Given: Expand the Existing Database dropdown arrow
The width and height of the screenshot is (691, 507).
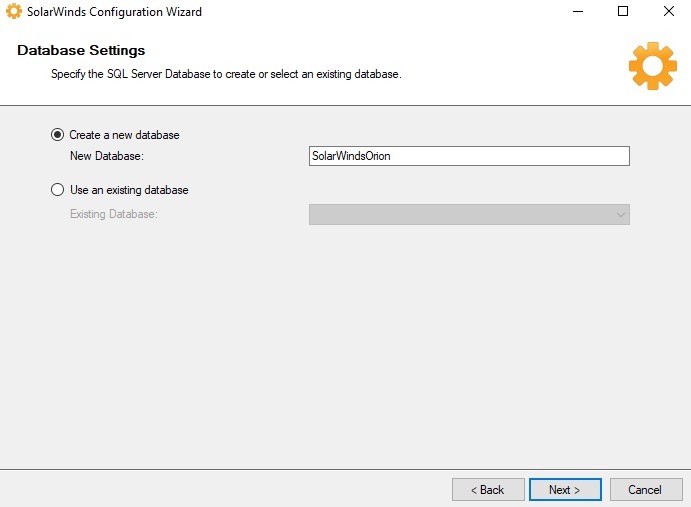Looking at the screenshot, I should point(620,215).
